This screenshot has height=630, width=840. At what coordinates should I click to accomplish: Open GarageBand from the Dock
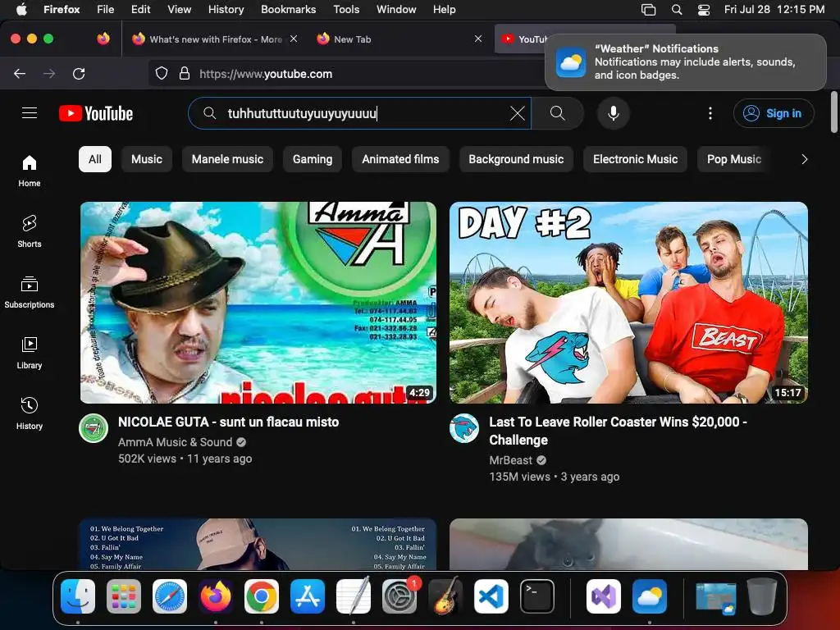(x=445, y=596)
